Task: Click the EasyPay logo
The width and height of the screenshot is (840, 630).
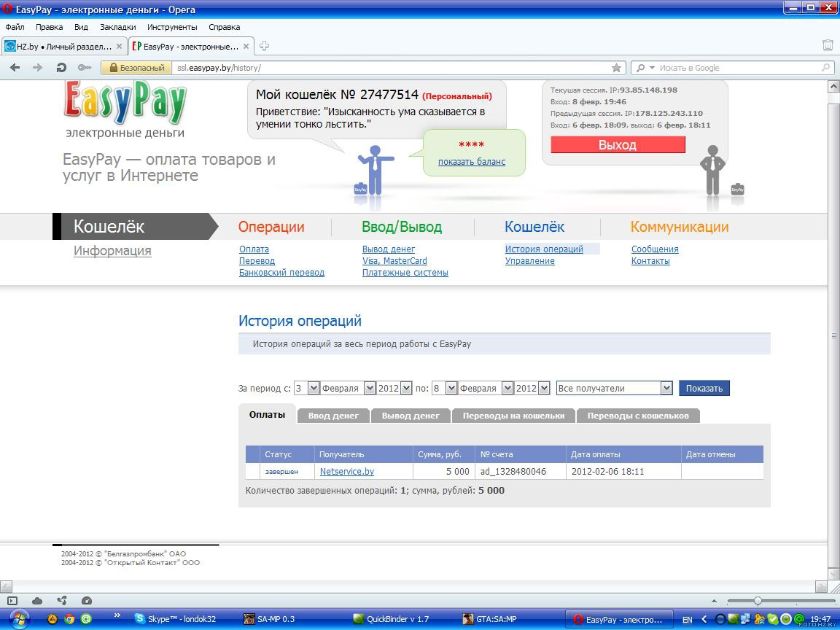Action: tap(125, 103)
